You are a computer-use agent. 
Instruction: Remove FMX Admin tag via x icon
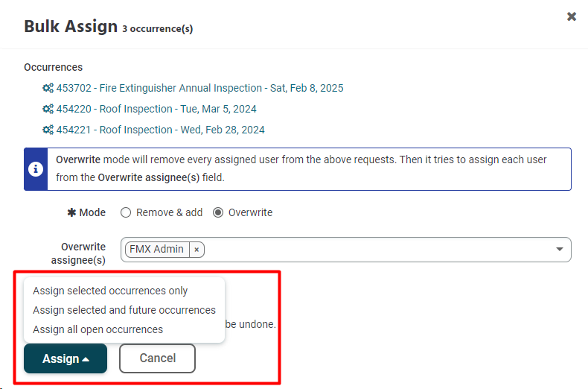click(x=196, y=250)
